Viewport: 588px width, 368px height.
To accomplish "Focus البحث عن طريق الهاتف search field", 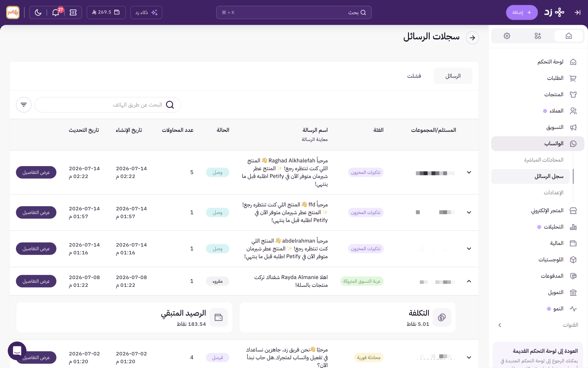I will coord(108,105).
